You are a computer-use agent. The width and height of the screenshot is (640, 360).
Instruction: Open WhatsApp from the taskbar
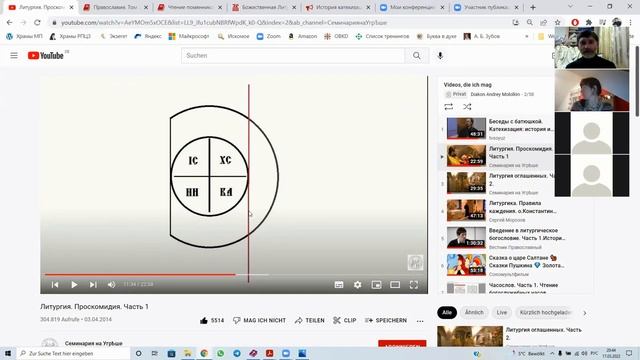point(220,353)
